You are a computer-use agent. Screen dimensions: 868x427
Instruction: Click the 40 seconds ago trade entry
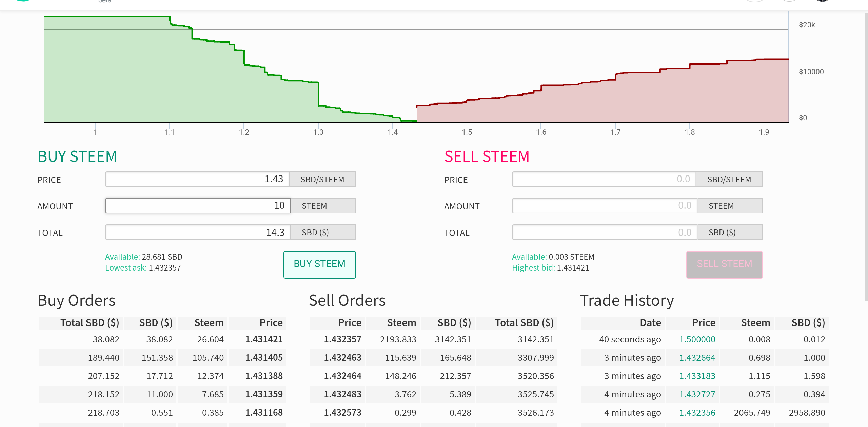point(630,339)
